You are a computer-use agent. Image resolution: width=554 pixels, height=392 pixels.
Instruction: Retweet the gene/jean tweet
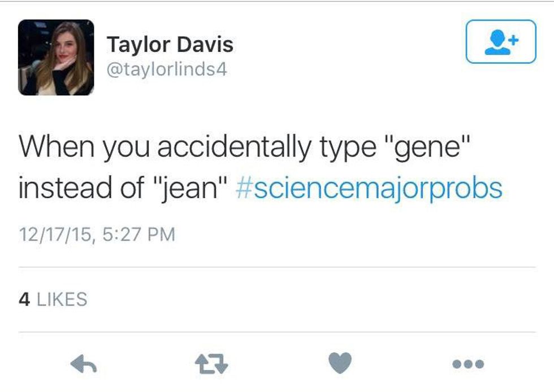click(212, 364)
